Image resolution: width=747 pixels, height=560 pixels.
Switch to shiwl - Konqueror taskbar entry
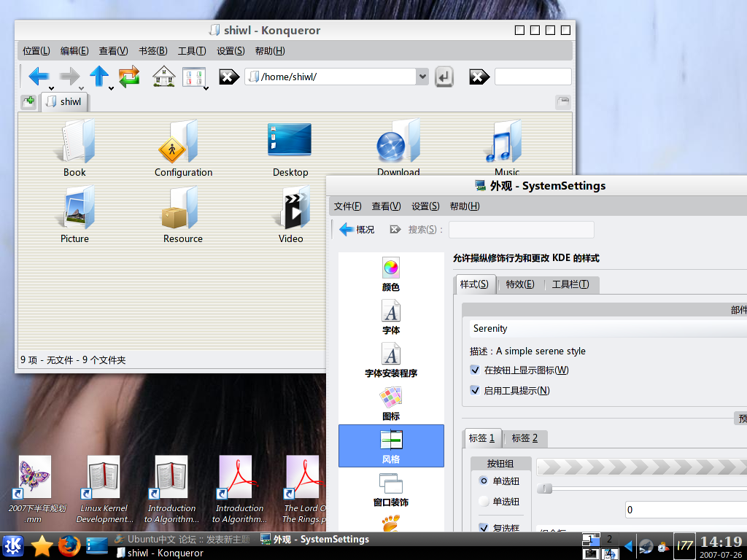tap(160, 553)
